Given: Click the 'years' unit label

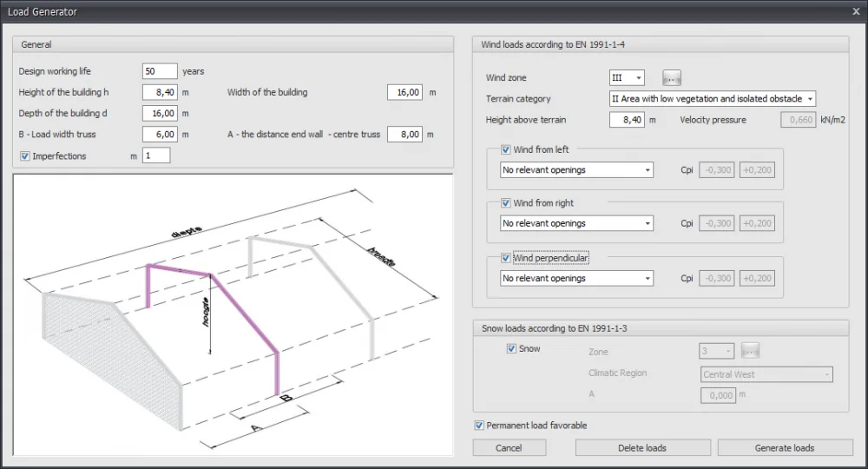Looking at the screenshot, I should [x=194, y=71].
